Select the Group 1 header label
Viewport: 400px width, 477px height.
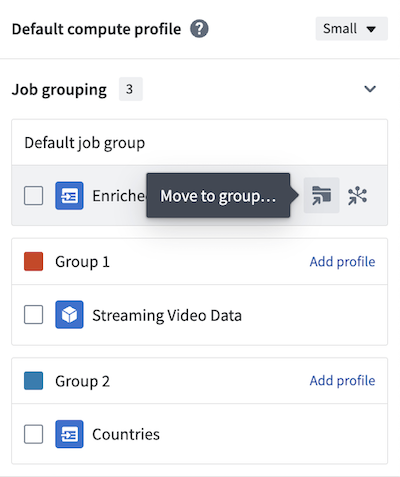(x=82, y=262)
